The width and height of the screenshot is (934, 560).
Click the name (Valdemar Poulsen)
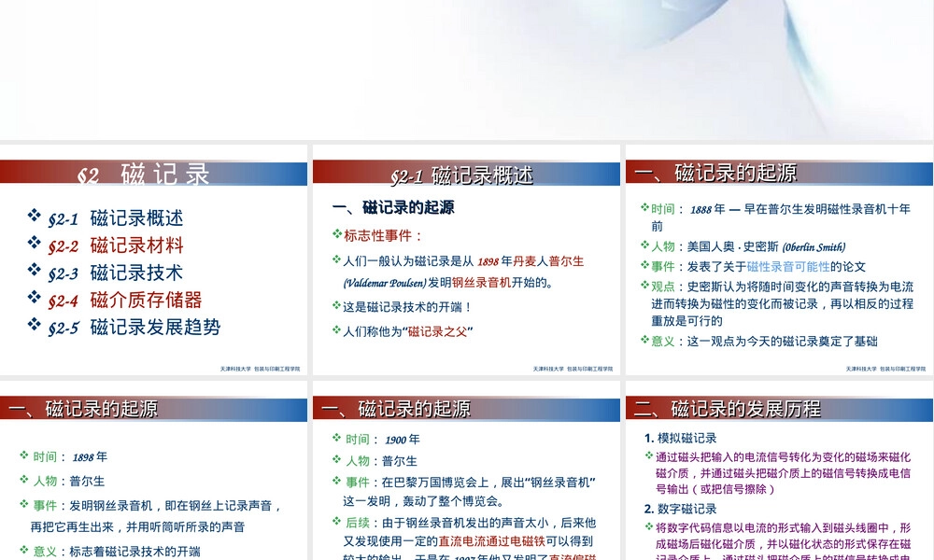click(x=385, y=284)
